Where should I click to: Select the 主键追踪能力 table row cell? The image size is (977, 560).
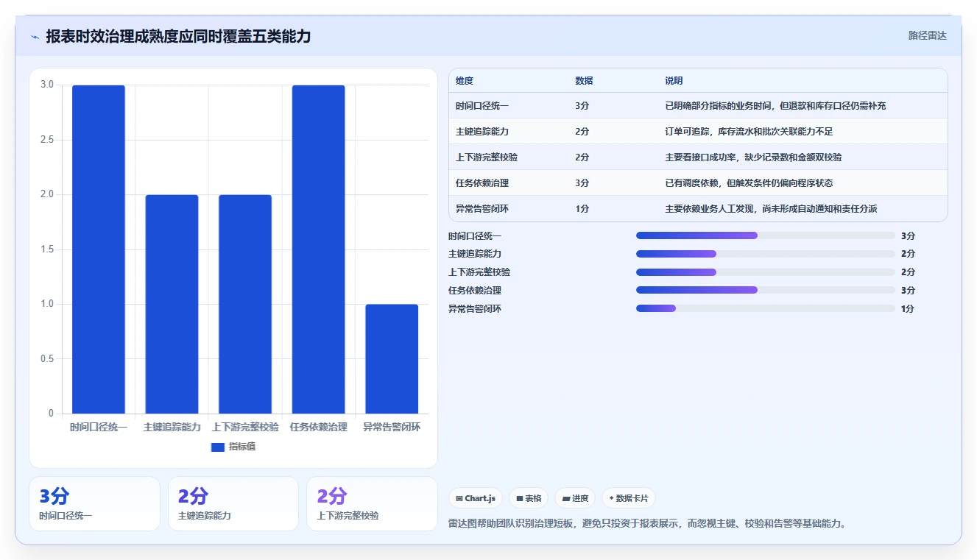[482, 132]
